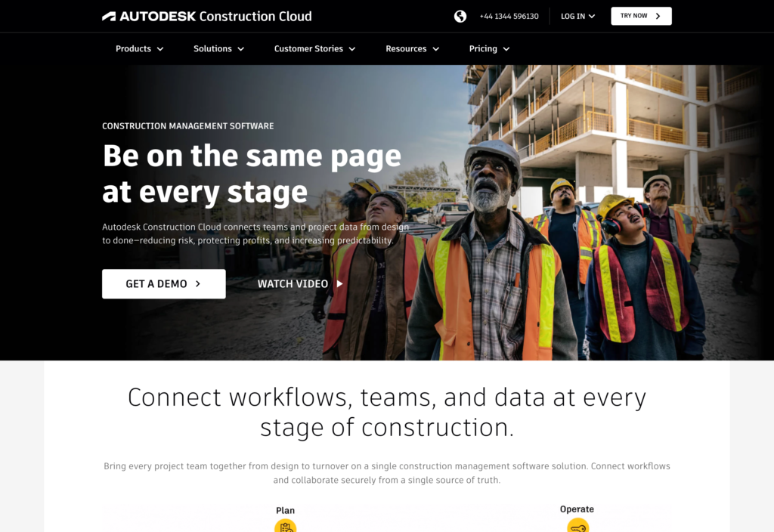The width and height of the screenshot is (774, 532).
Task: Open the Log In dropdown
Action: click(577, 17)
